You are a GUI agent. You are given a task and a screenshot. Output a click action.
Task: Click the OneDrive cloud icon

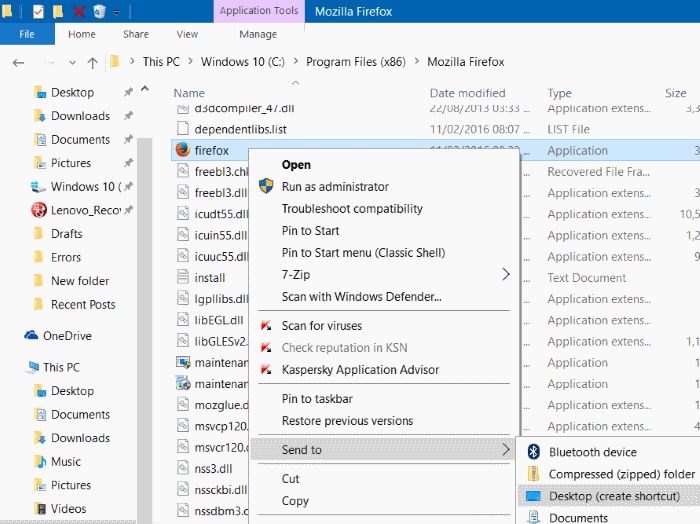point(31,335)
